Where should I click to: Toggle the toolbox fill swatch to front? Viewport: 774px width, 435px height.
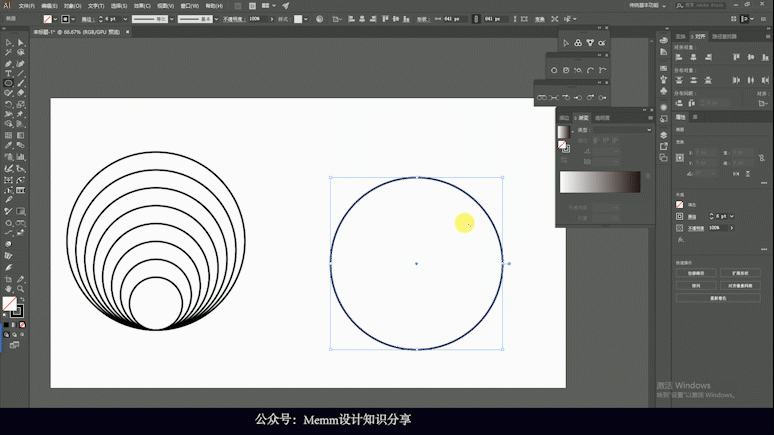click(9, 303)
